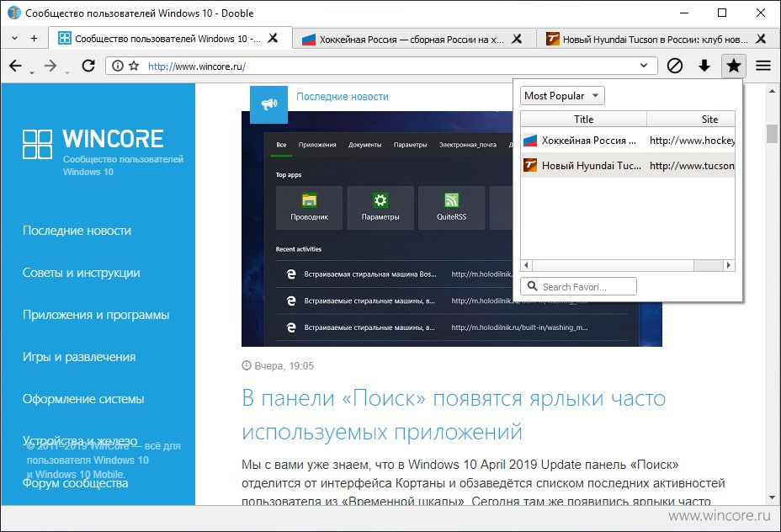Click the Russian flag favicon in favorites list
This screenshot has width=781, height=532.
[x=530, y=141]
